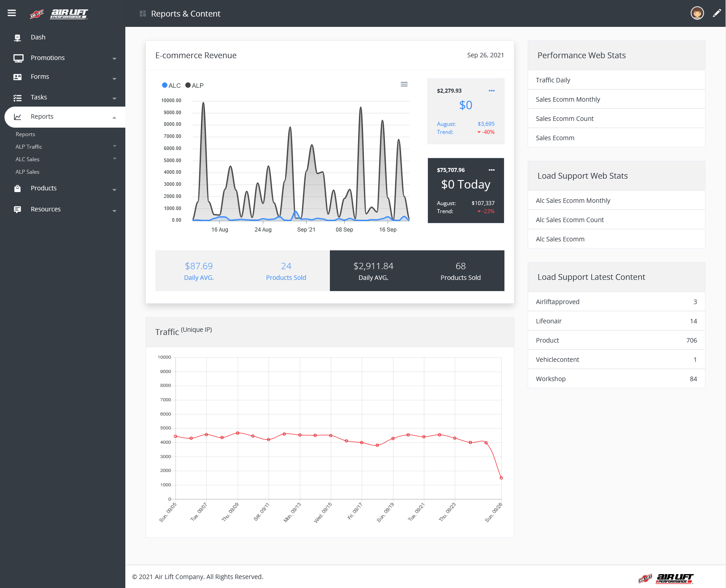Open the Vehiclecontent content row
Screen dimensions: 726x588
(x=616, y=360)
